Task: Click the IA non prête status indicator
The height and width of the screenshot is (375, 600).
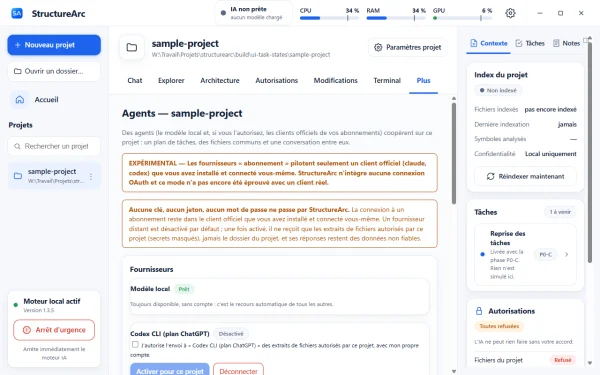Action: [x=254, y=13]
